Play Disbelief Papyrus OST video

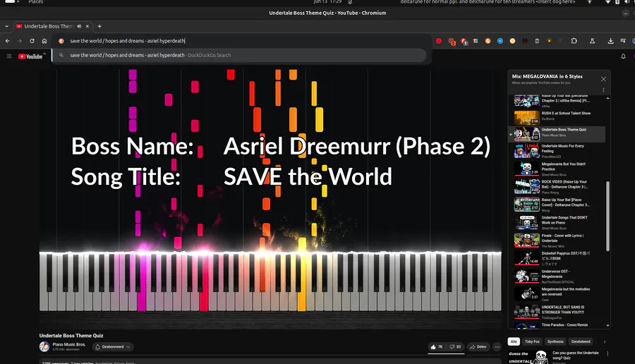click(560, 258)
